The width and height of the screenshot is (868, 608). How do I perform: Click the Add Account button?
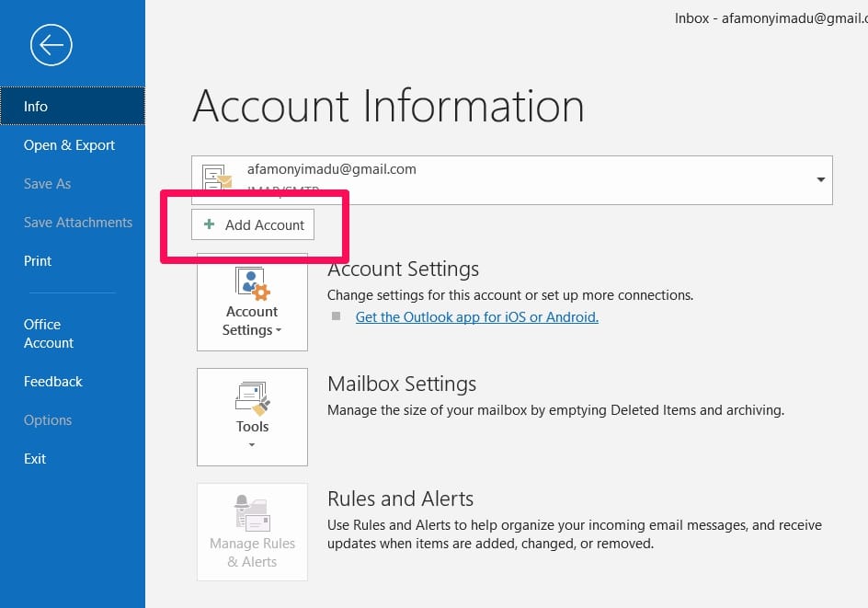pos(253,224)
